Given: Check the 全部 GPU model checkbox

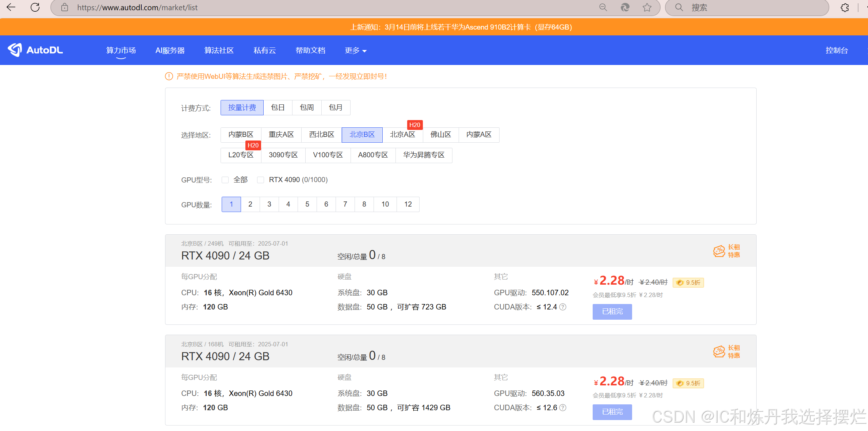Looking at the screenshot, I should click(x=225, y=180).
